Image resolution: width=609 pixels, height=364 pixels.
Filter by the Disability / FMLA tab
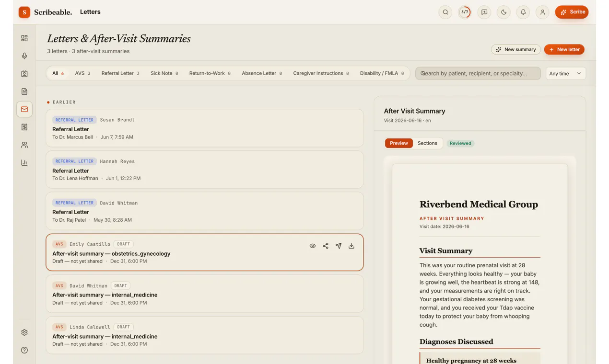point(382,73)
